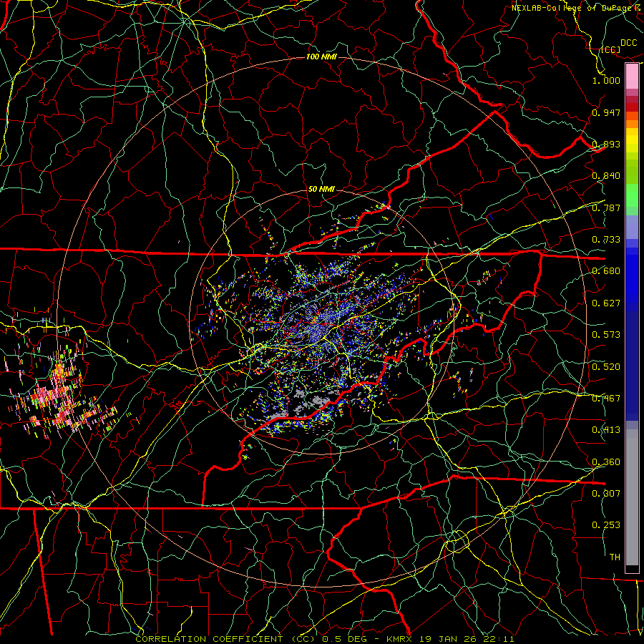Select the 0.733 scale value
The image size is (644, 644).
[606, 240]
